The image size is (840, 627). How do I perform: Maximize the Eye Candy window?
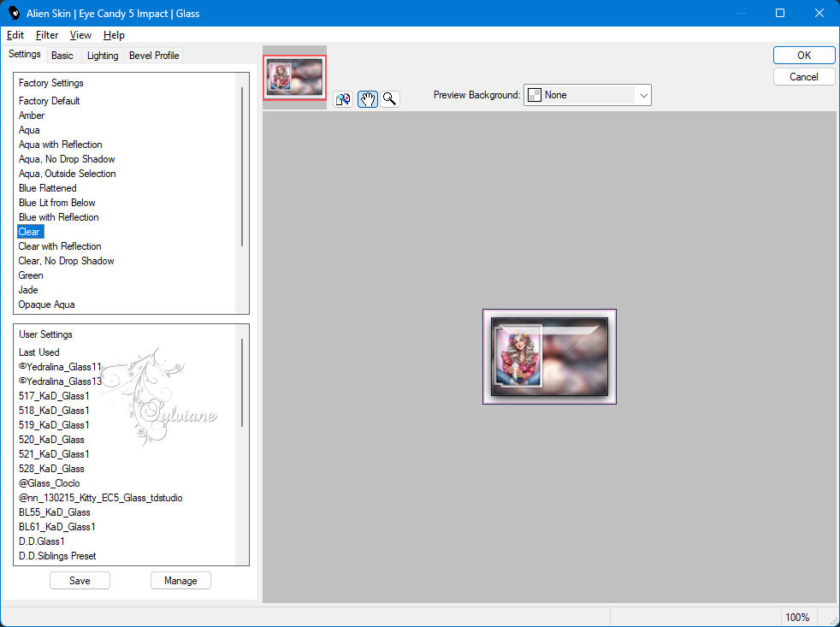tap(780, 13)
